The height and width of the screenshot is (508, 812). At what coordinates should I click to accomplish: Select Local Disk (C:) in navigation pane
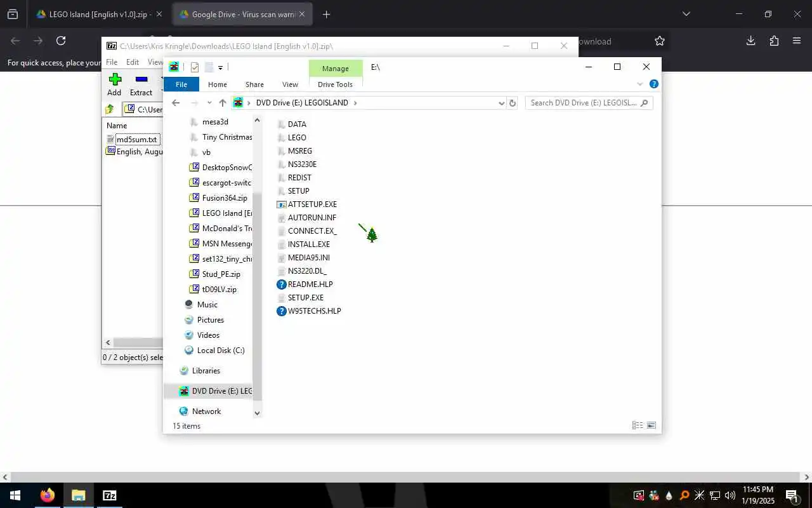(x=220, y=351)
